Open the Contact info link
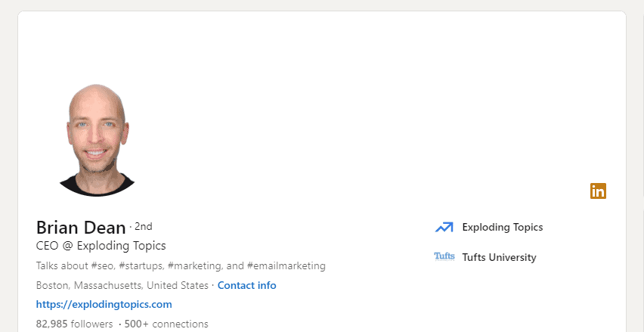The height and width of the screenshot is (332, 644). (x=246, y=286)
